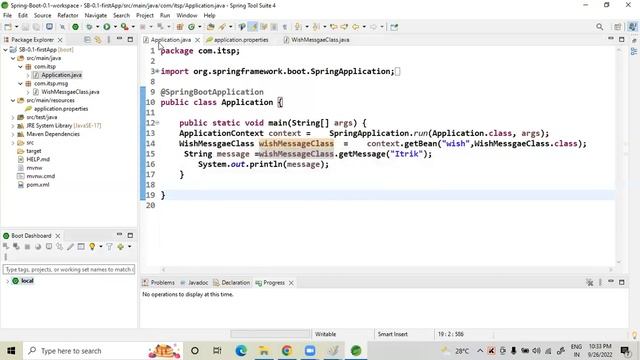Open dropdown arrow beside New file icon
The width and height of the screenshot is (640, 360).
16,27
